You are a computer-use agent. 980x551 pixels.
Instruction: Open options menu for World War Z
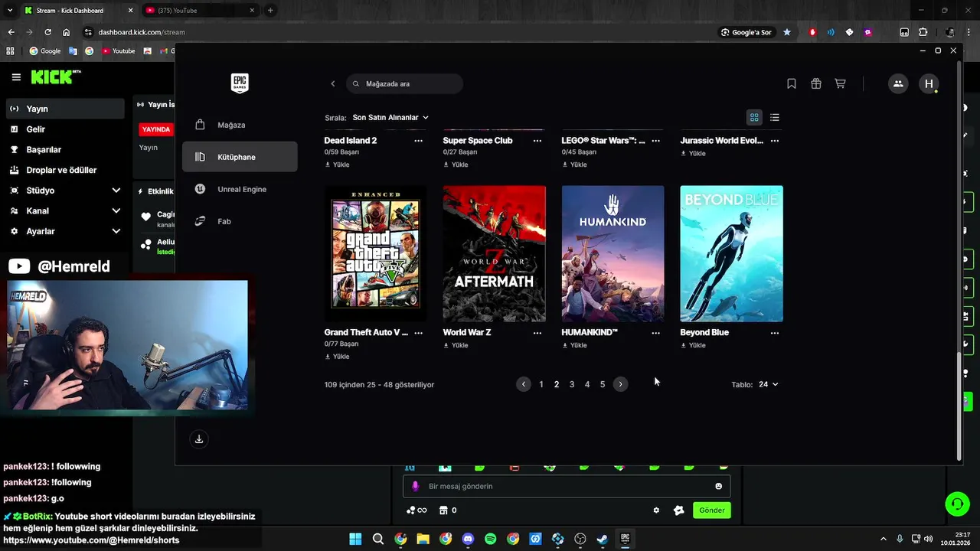point(537,333)
